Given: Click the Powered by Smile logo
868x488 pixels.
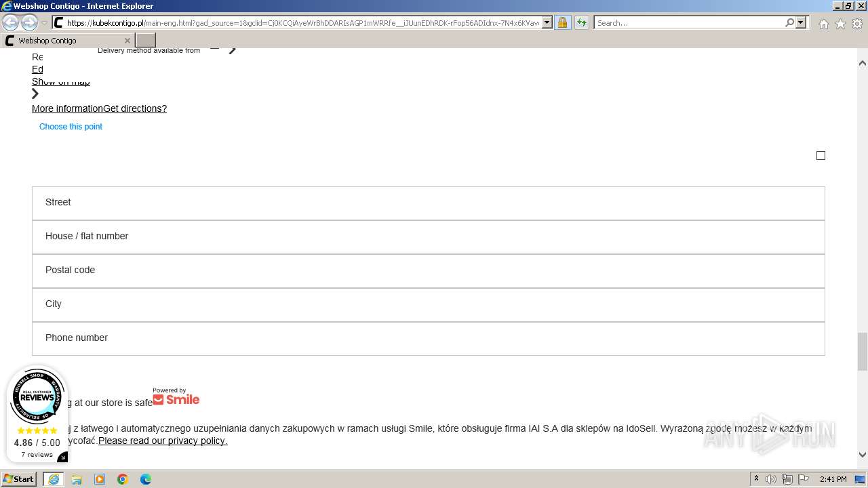Looking at the screenshot, I should [176, 396].
